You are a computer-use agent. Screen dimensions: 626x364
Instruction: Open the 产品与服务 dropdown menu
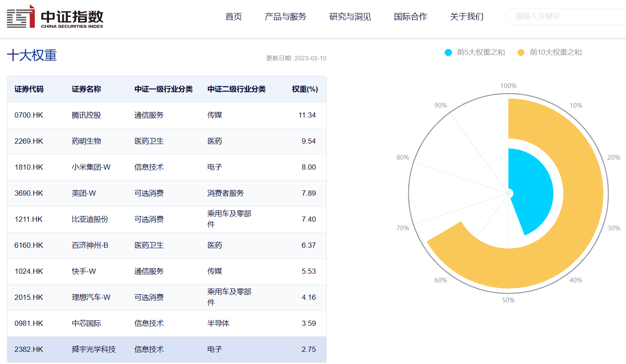[285, 16]
